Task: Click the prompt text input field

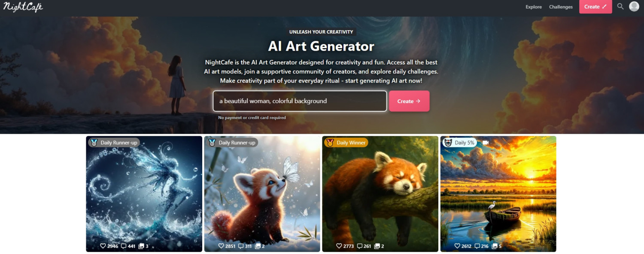Action: point(300,101)
